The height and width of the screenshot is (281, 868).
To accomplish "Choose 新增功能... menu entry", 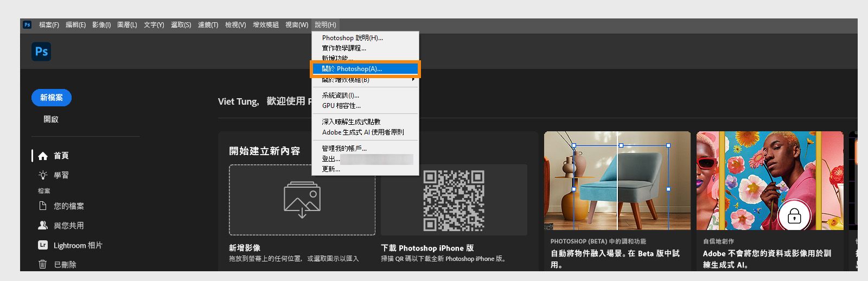I will pos(365,58).
